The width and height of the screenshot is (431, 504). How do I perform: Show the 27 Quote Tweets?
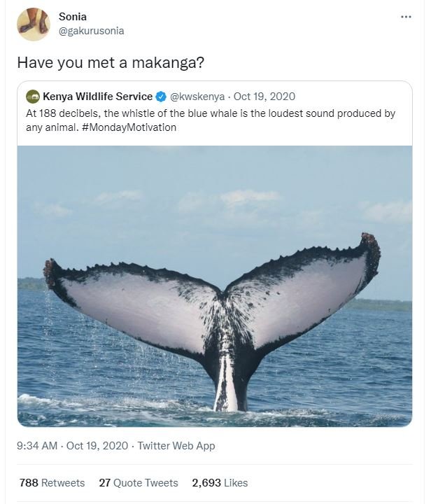point(139,483)
